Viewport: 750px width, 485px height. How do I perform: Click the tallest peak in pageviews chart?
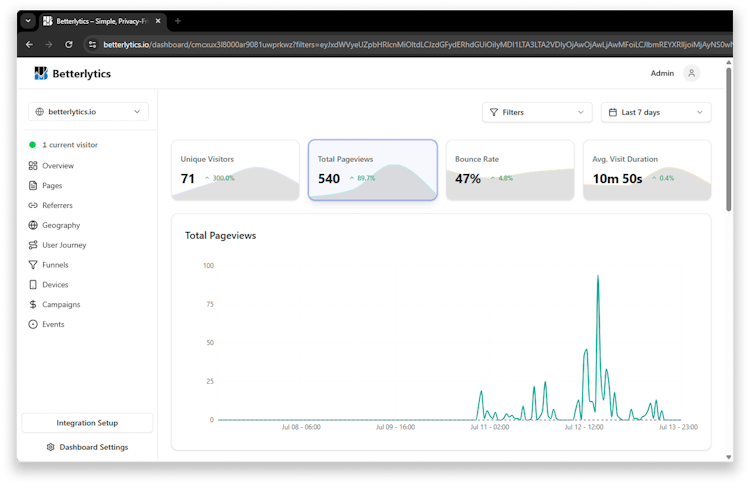pos(598,276)
